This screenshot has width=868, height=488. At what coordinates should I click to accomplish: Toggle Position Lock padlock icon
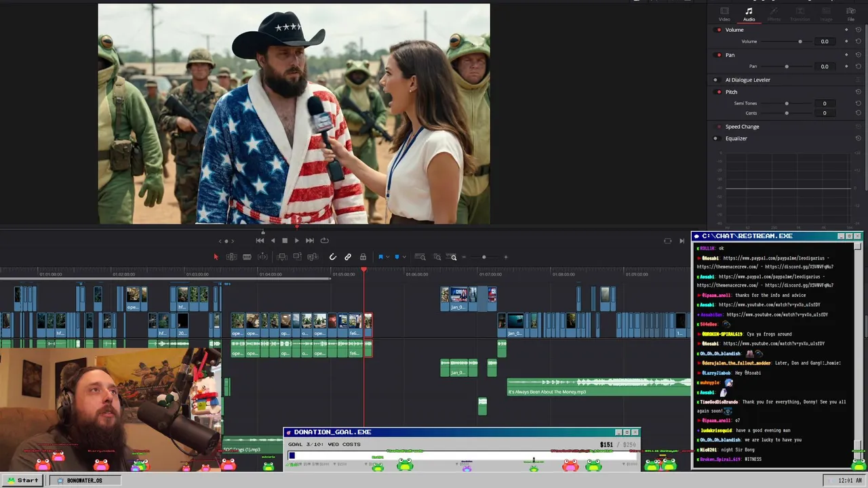pos(363,257)
